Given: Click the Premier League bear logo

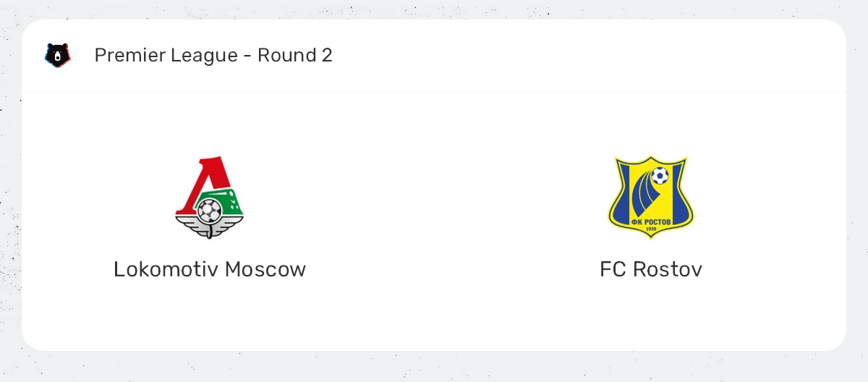Looking at the screenshot, I should click(x=57, y=55).
